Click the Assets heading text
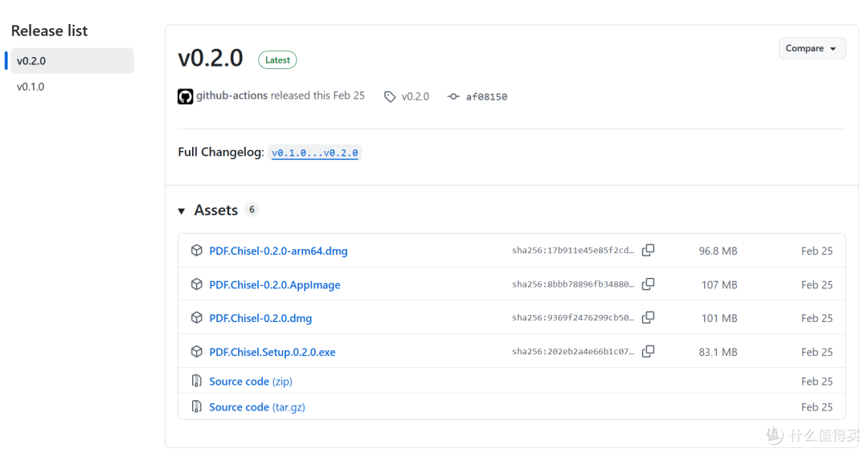Screen dimensions: 868x453 pyautogui.click(x=216, y=210)
